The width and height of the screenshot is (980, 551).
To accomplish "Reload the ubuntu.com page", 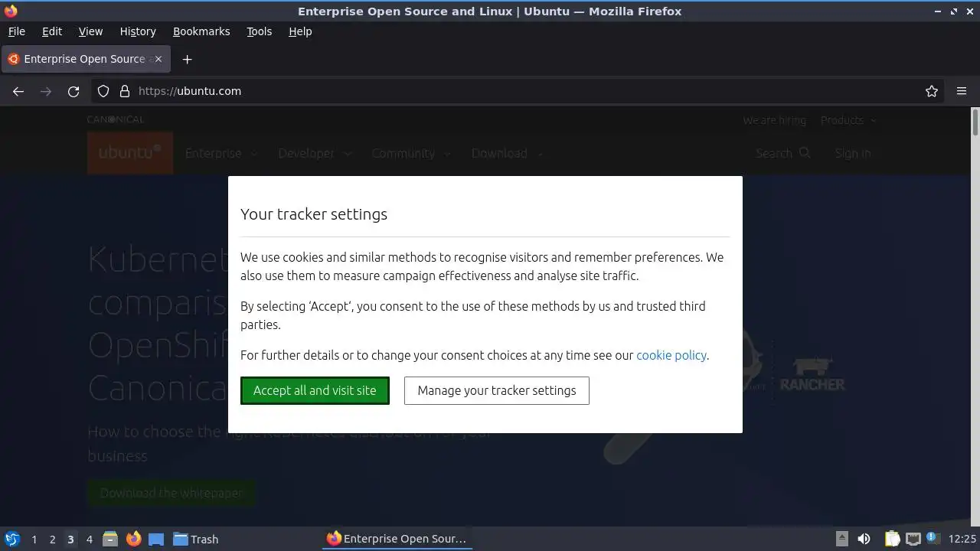I will pyautogui.click(x=73, y=91).
